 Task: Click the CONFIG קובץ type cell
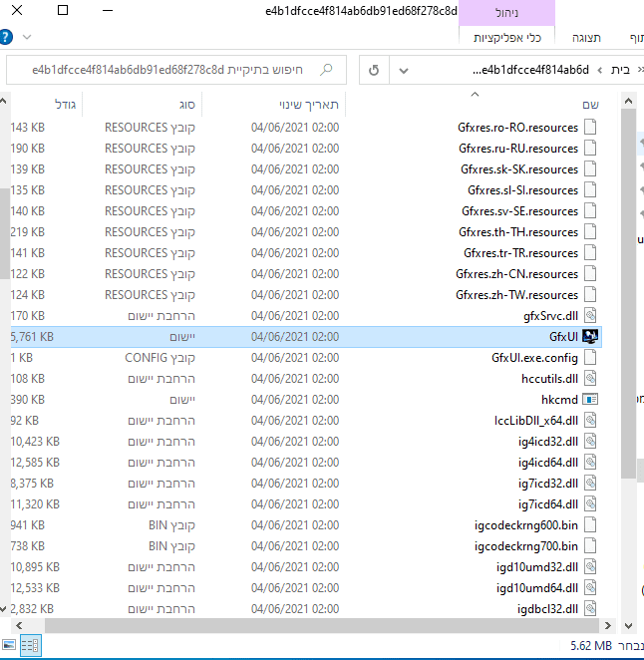coord(160,358)
